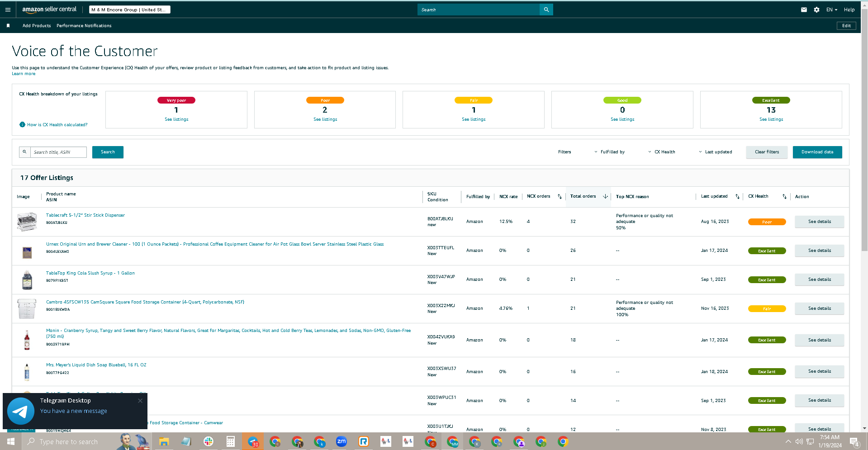Click the info icon beside CX Health calculated
The width and height of the screenshot is (868, 450).
coord(22,125)
